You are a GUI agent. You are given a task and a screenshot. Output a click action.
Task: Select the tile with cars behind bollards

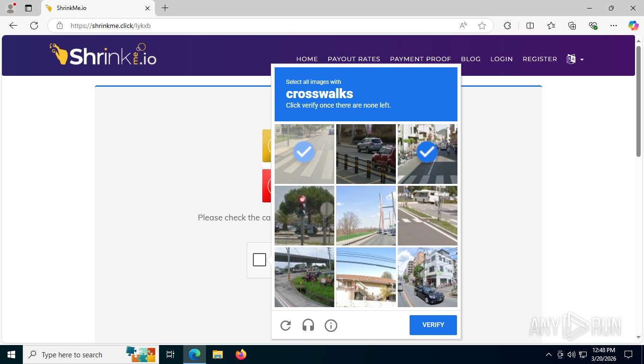pyautogui.click(x=366, y=154)
